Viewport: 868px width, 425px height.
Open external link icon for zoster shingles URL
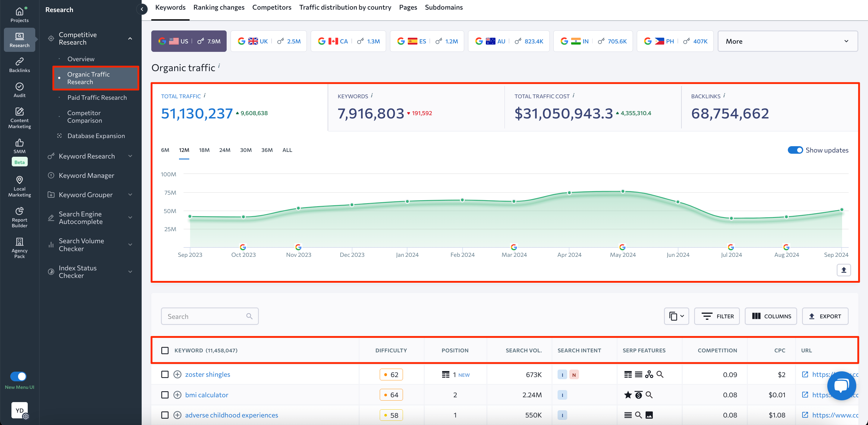point(805,374)
